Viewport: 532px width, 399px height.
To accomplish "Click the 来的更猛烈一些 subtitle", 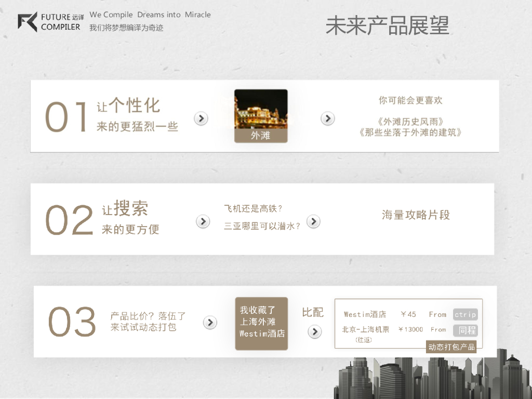I will pos(137,127).
